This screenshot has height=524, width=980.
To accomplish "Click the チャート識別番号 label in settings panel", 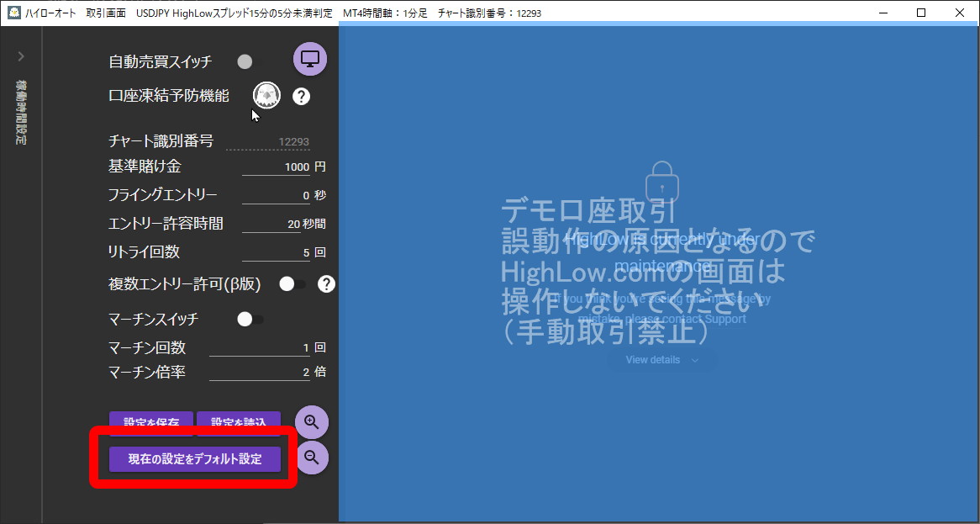I will (x=161, y=141).
